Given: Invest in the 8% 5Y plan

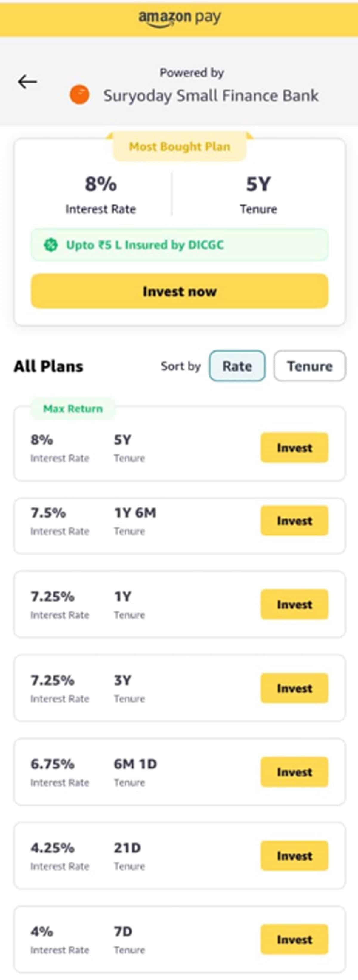Looking at the screenshot, I should (x=294, y=448).
